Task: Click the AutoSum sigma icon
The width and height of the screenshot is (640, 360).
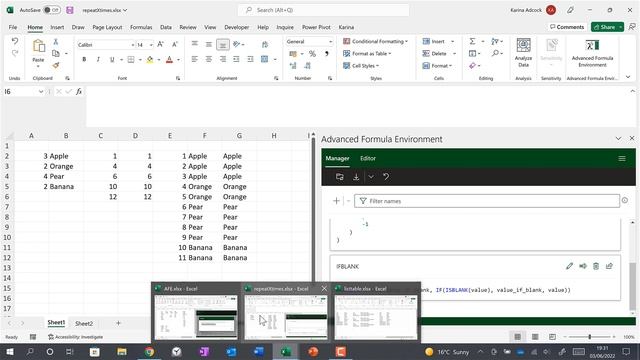Action: (x=472, y=41)
